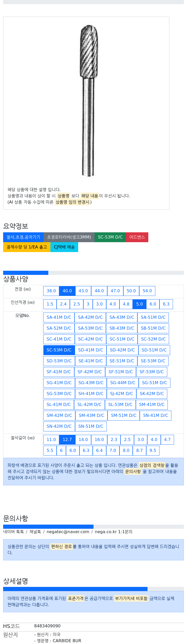The image size is (187, 644).
Task: Click the green SC-53M D/C tag
Action: (x=110, y=237)
